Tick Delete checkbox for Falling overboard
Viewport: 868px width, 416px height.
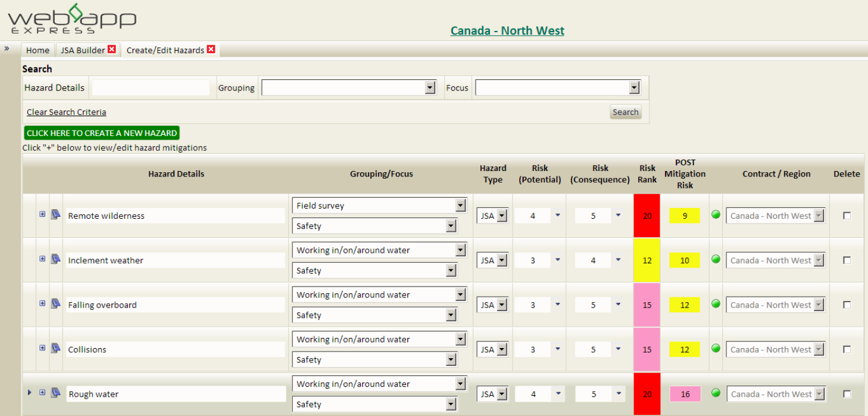847,305
